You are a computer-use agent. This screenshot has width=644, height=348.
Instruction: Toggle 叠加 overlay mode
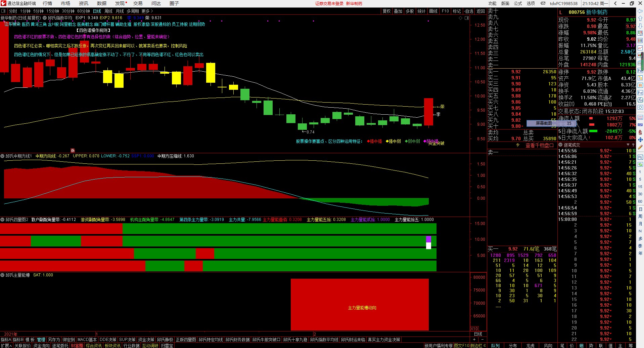(398, 11)
